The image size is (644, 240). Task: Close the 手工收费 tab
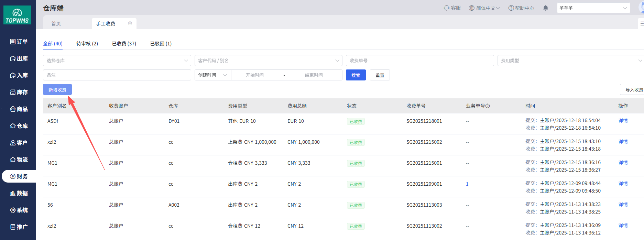coord(130,23)
